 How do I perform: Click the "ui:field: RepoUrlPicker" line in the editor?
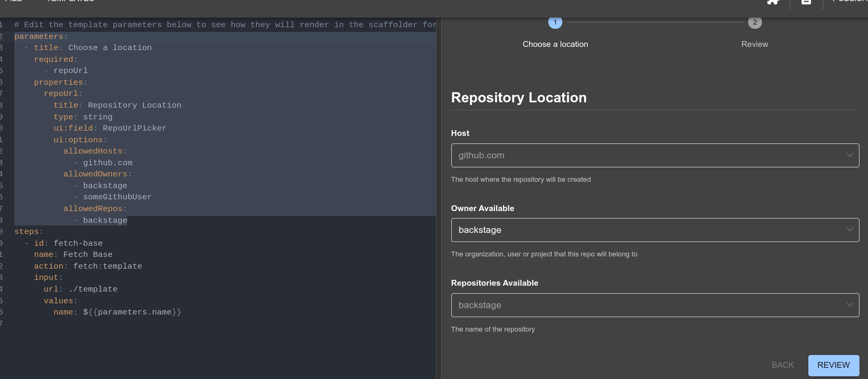click(x=110, y=128)
